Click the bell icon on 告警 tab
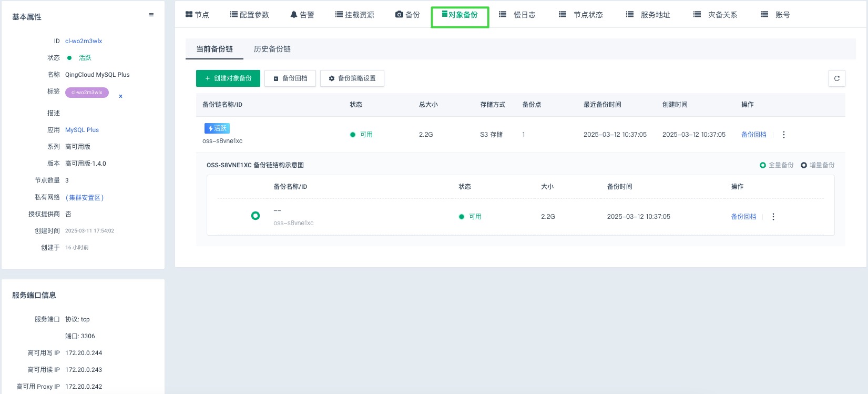868x394 pixels. coord(294,15)
